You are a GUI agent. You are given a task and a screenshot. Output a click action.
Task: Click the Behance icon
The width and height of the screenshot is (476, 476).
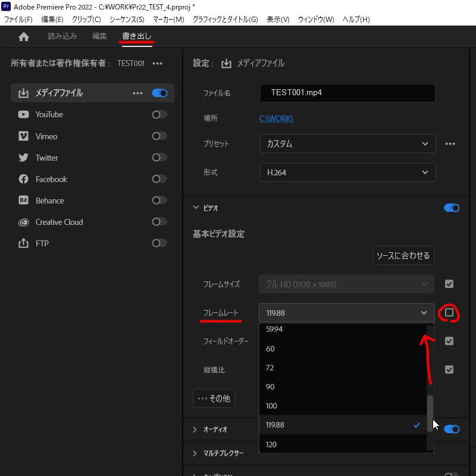pyautogui.click(x=23, y=201)
